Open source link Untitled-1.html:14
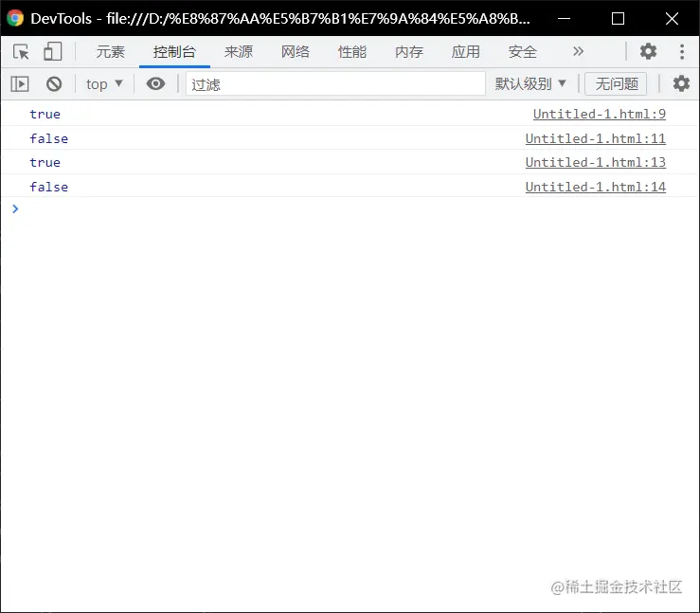 click(596, 187)
